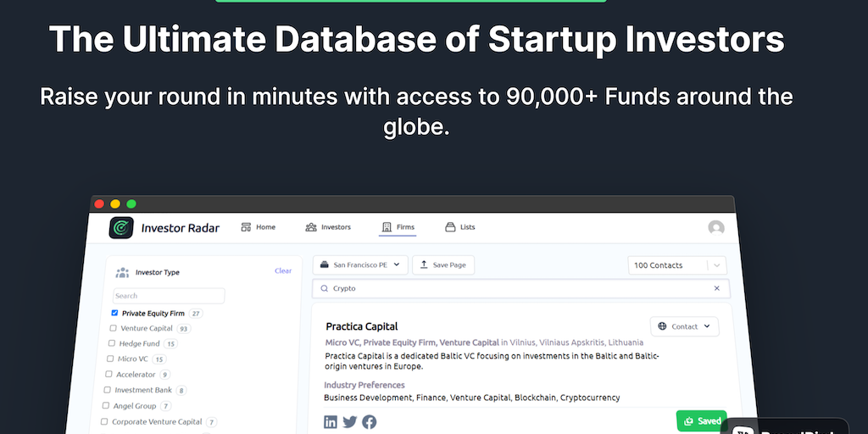Open the San Francisco PE dropdown
This screenshot has height=434, width=868.
point(360,265)
